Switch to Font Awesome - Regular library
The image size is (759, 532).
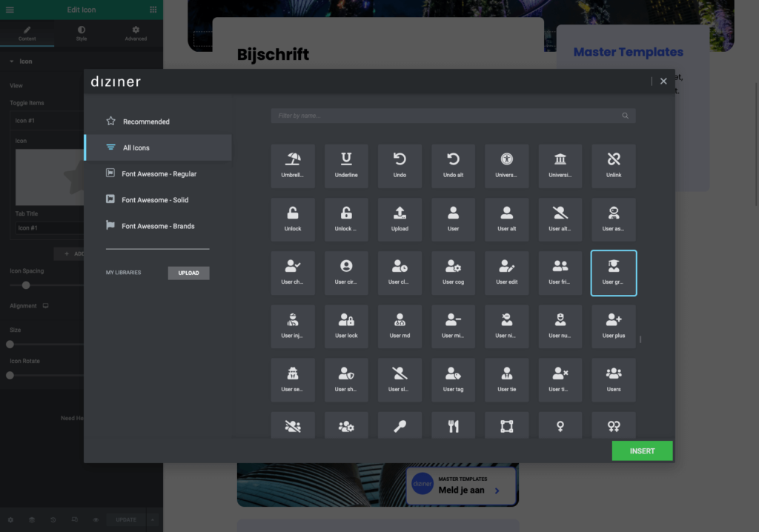[x=159, y=173]
